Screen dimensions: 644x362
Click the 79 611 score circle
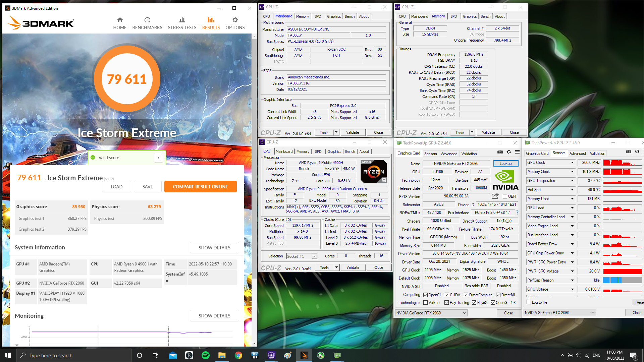(x=127, y=79)
